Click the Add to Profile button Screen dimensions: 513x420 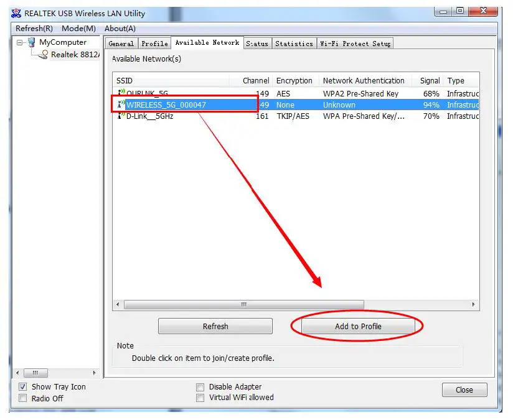pyautogui.click(x=358, y=326)
